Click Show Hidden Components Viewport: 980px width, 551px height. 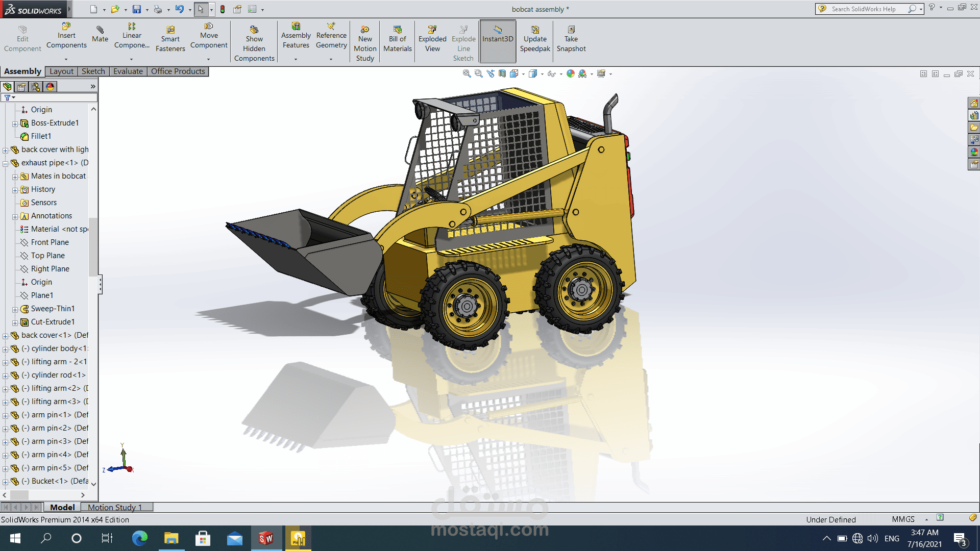click(254, 44)
